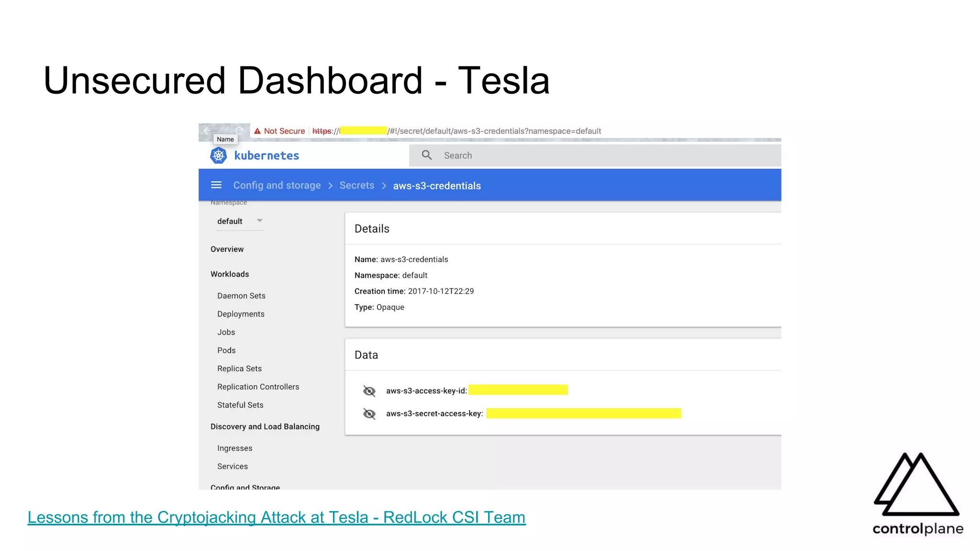The height and width of the screenshot is (551, 980).
Task: Click the aws-s3-secret-access-key label
Action: [x=434, y=414]
